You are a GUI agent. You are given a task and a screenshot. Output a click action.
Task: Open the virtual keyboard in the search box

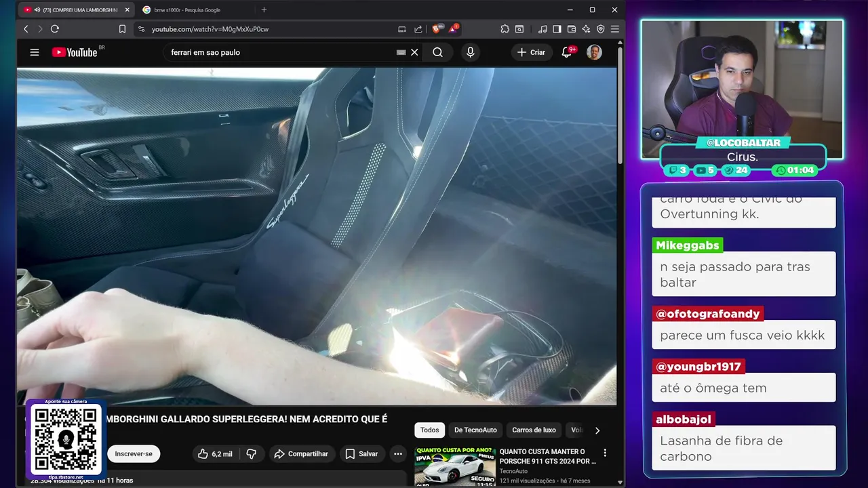(401, 52)
